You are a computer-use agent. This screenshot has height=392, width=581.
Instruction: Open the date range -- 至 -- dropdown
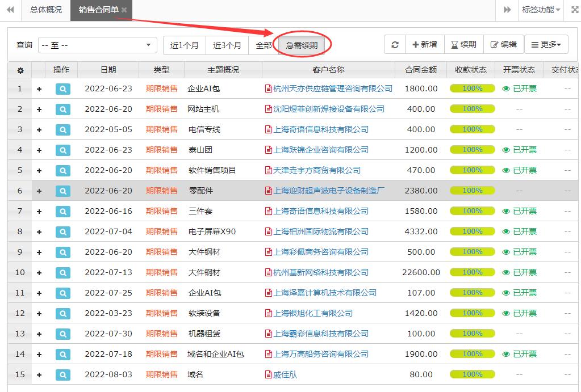click(x=97, y=44)
